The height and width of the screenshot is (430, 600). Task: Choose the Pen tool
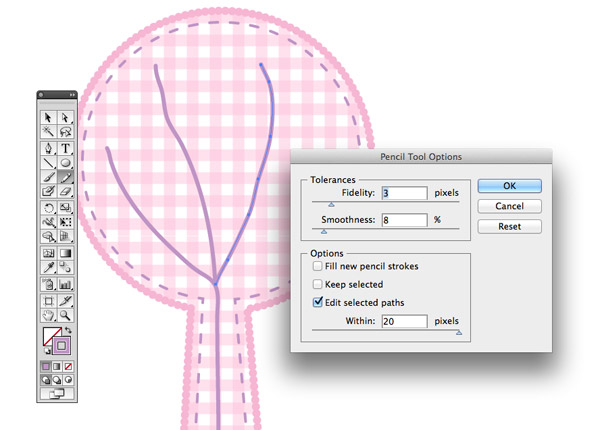click(48, 148)
